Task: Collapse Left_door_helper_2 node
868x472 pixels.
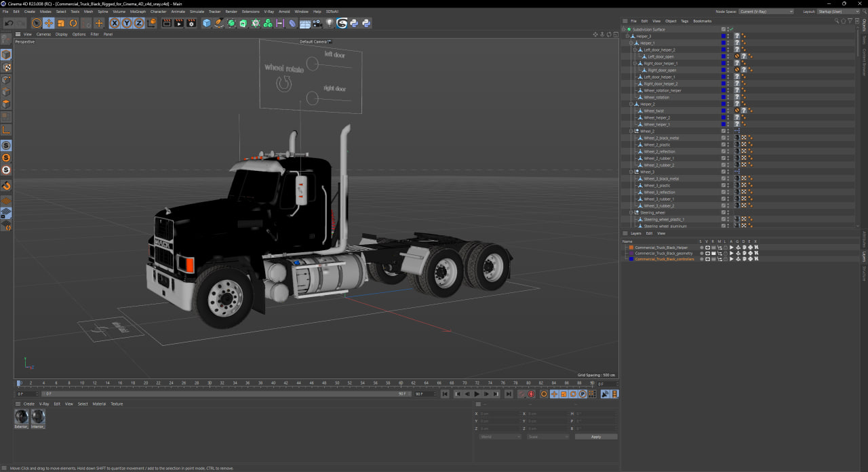Action: pyautogui.click(x=635, y=50)
